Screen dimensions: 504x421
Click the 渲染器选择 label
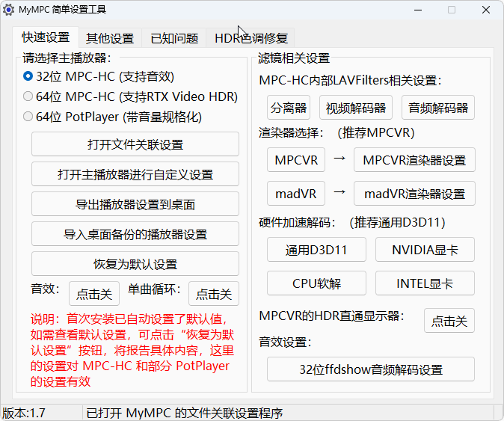pos(291,132)
